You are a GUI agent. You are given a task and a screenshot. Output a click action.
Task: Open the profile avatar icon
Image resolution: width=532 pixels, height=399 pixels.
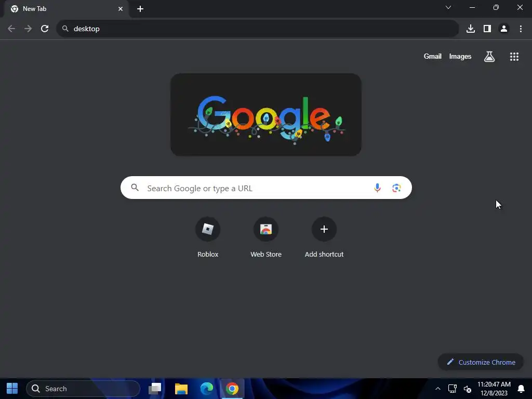(504, 29)
